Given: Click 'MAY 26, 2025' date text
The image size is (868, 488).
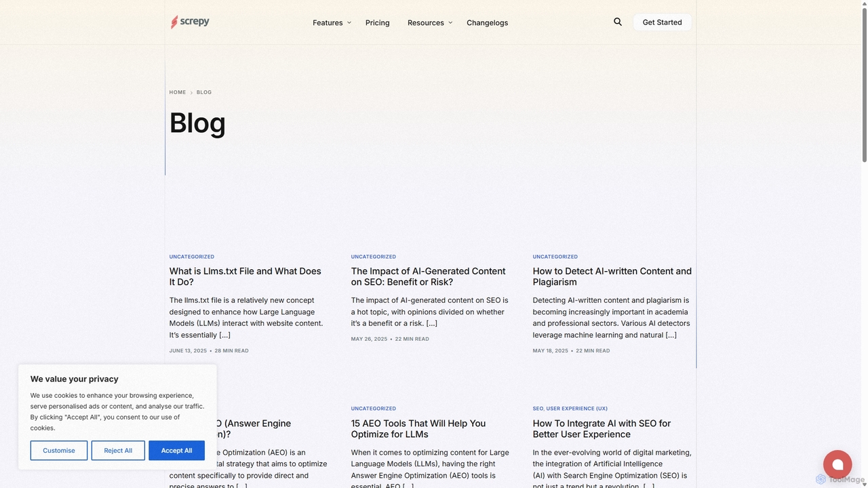Looking at the screenshot, I should (x=369, y=339).
